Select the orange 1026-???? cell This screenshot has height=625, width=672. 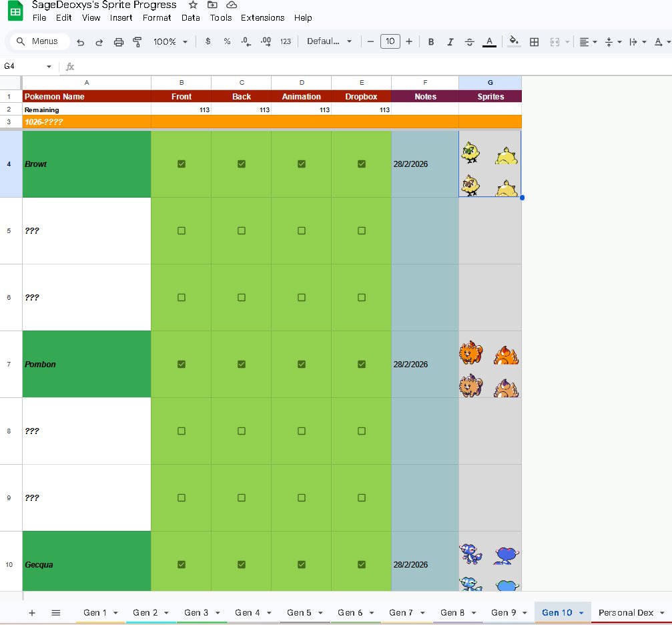(x=87, y=122)
